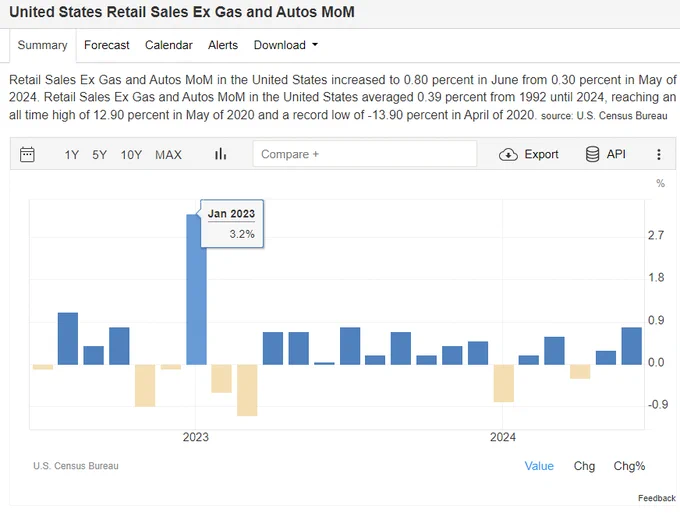The image size is (680, 516).
Task: Click the Jan 2023 highlighted bar
Action: pos(196,289)
